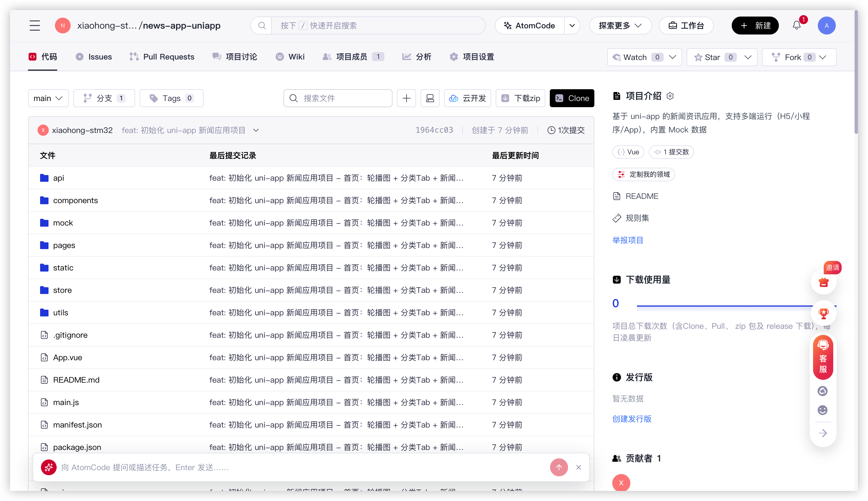Open project introduction settings gear
The image size is (868, 501).
(670, 96)
